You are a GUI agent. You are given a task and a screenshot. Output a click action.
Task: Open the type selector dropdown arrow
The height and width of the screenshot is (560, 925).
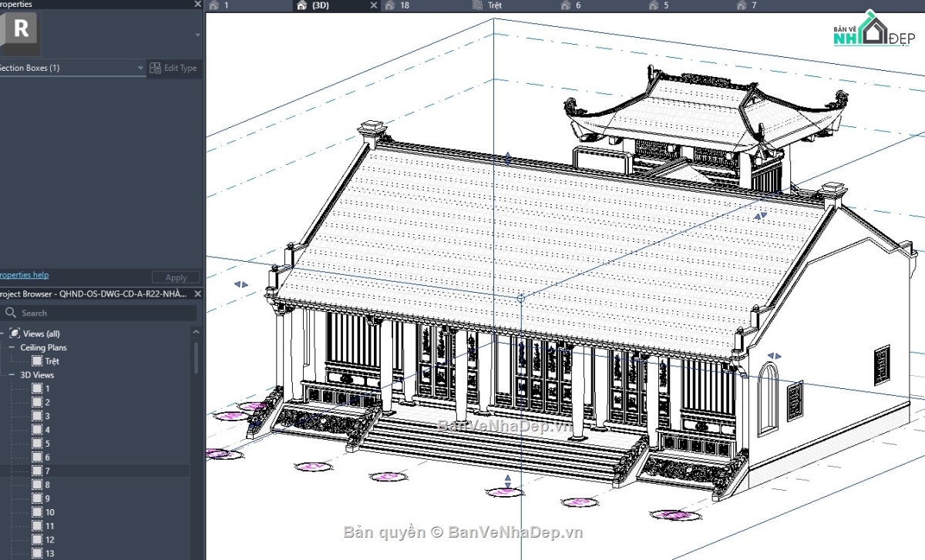pos(197,35)
